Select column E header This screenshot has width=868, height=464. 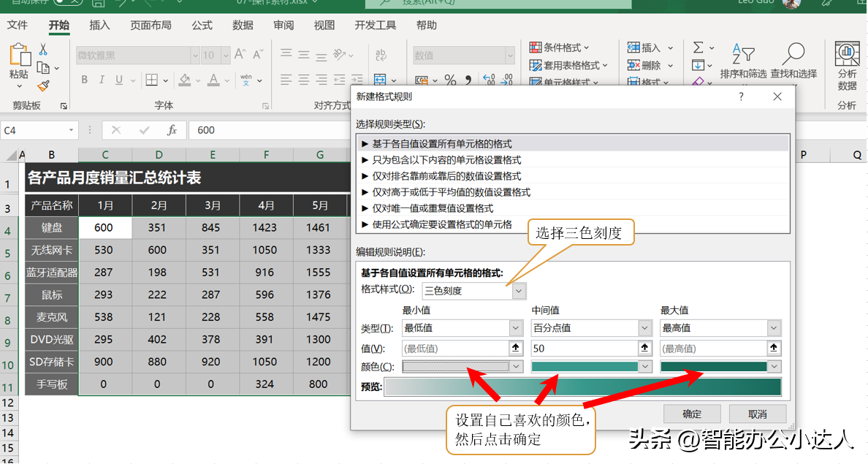(x=213, y=155)
